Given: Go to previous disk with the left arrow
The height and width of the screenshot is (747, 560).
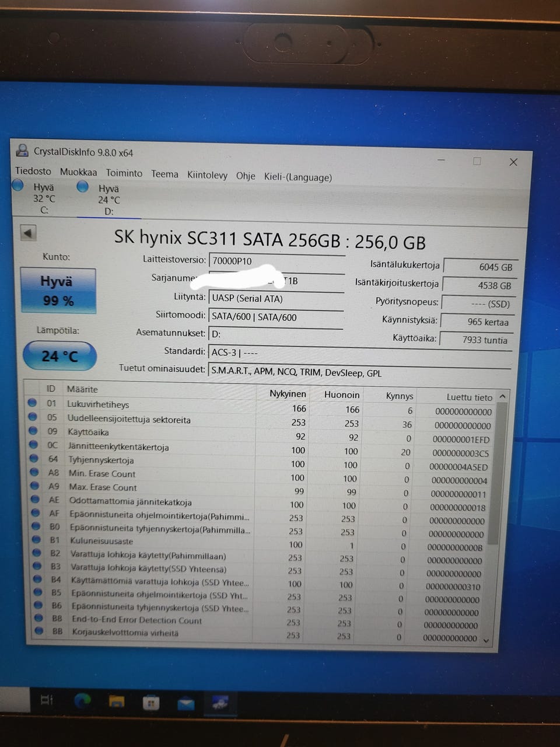Looking at the screenshot, I should coord(28,233).
